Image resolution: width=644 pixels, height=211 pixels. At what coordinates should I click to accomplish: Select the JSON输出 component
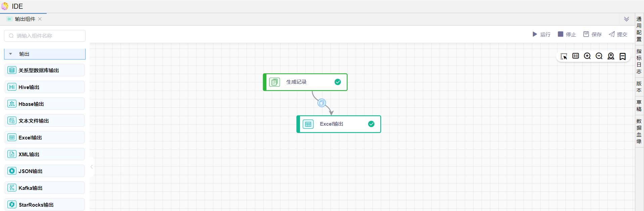point(45,171)
